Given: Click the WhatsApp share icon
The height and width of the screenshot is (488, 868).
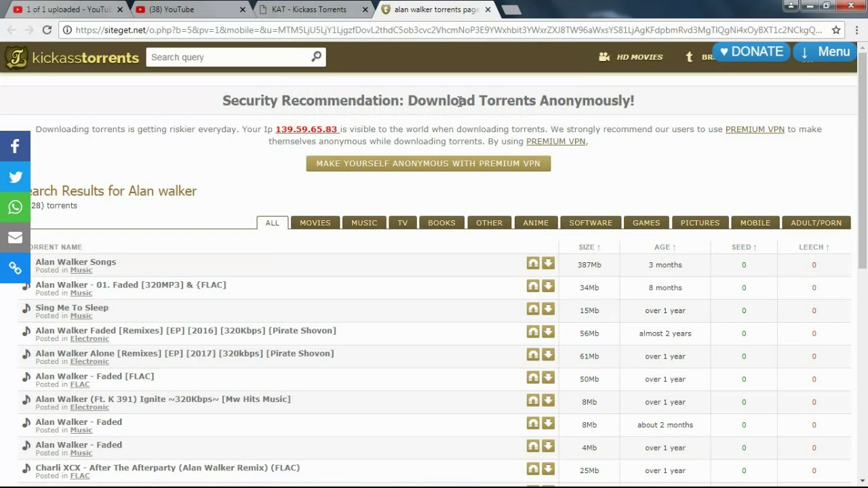Looking at the screenshot, I should (15, 207).
